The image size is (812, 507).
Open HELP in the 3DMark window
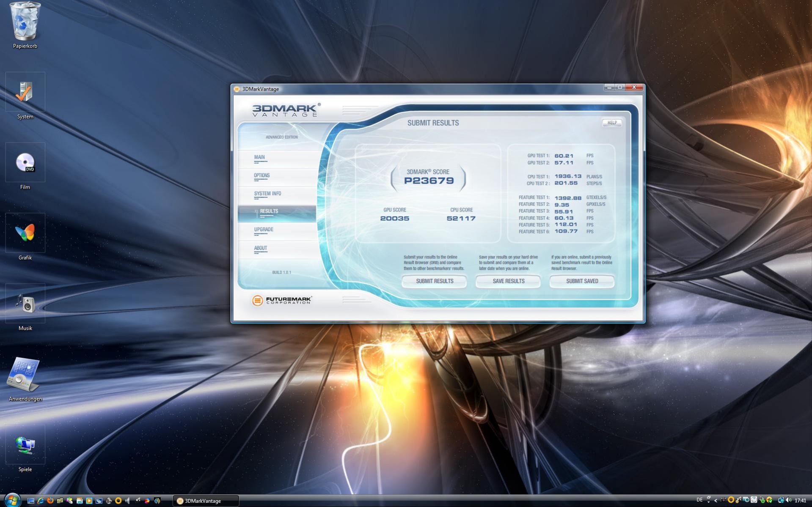tap(612, 123)
